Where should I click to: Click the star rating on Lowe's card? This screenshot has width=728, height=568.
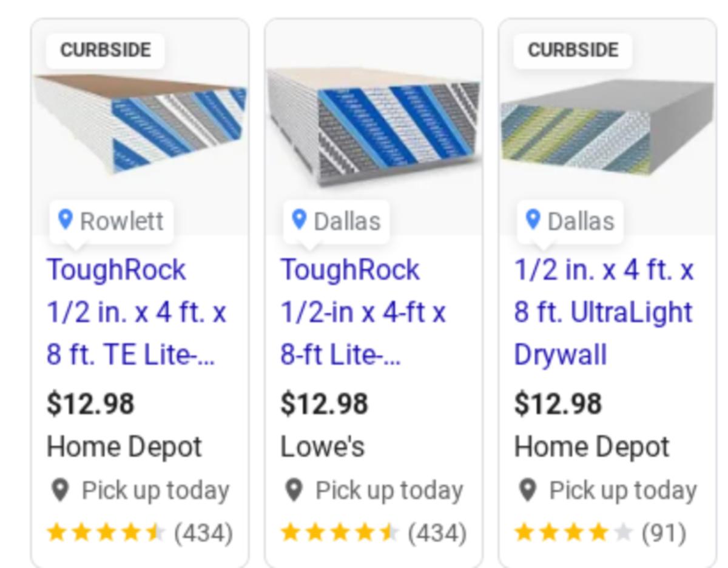click(339, 533)
